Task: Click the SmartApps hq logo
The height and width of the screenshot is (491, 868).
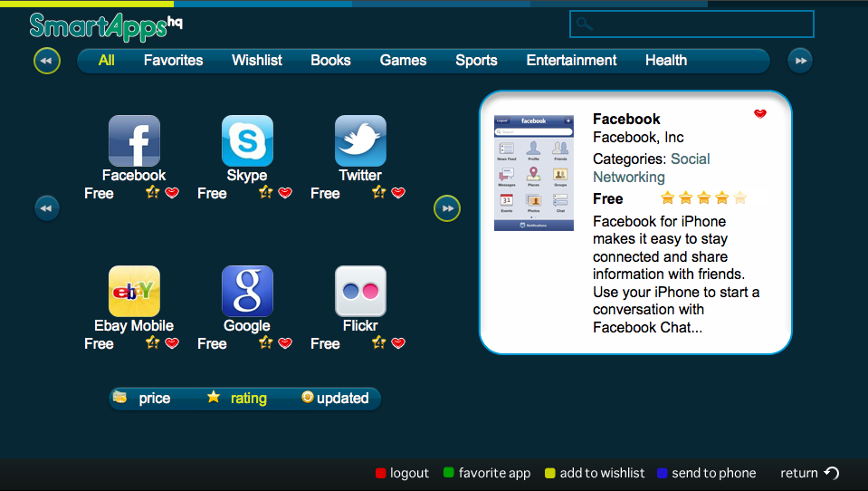Action: [x=106, y=26]
